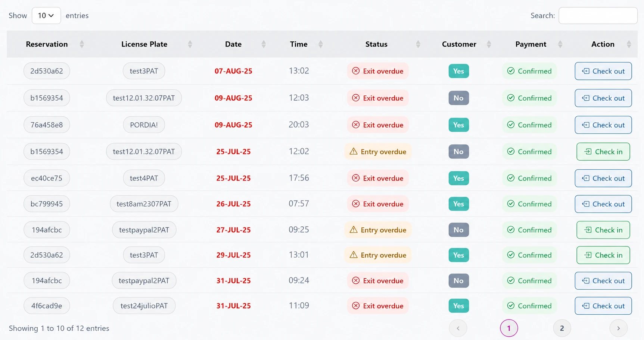
Task: Sort by Payment column arrows
Action: tap(560, 44)
